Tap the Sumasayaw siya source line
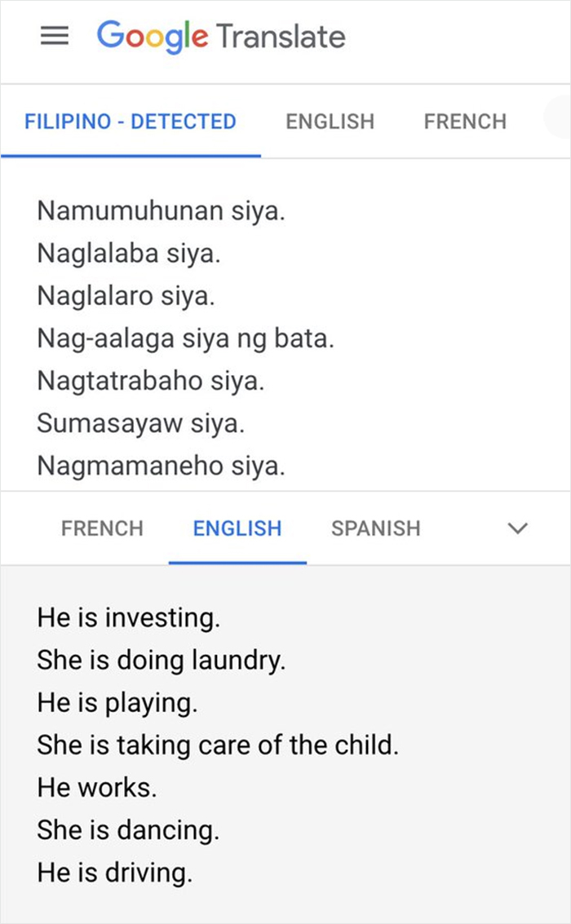 140,422
